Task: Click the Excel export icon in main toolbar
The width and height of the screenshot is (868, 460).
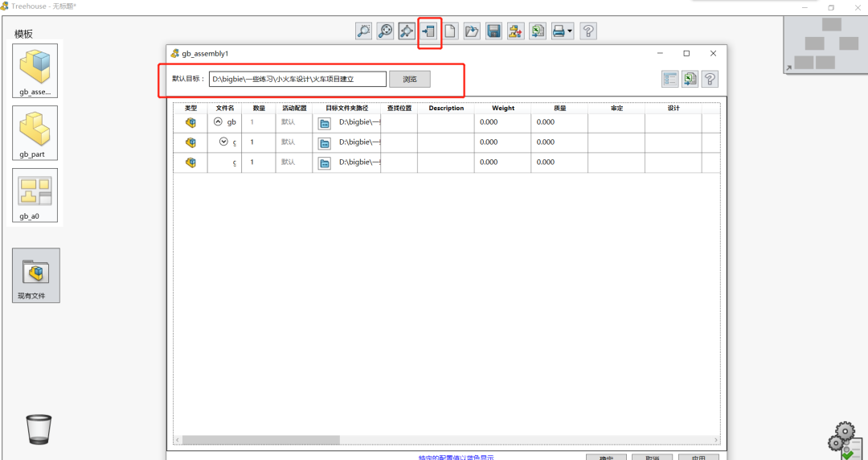Action: coord(538,31)
